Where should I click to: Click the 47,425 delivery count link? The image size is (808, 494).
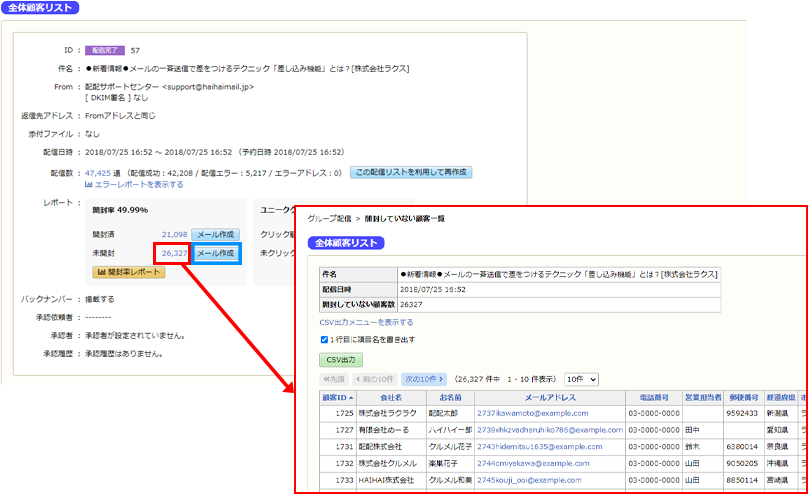pos(98,173)
